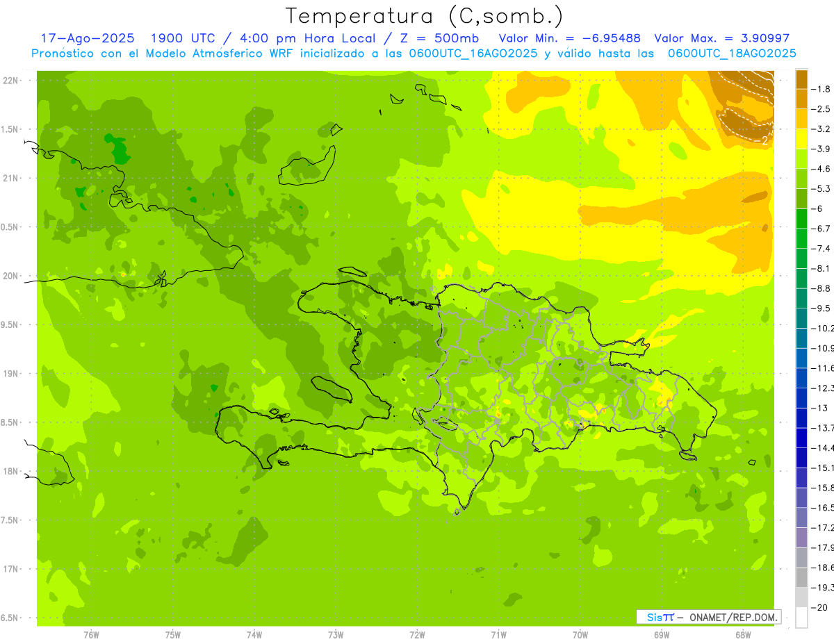Select the white swatch below -20
This screenshot has height=644, width=834.
[x=801, y=617]
